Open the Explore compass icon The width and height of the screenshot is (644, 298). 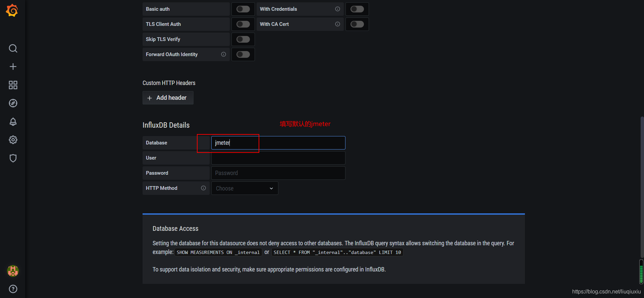coord(13,103)
